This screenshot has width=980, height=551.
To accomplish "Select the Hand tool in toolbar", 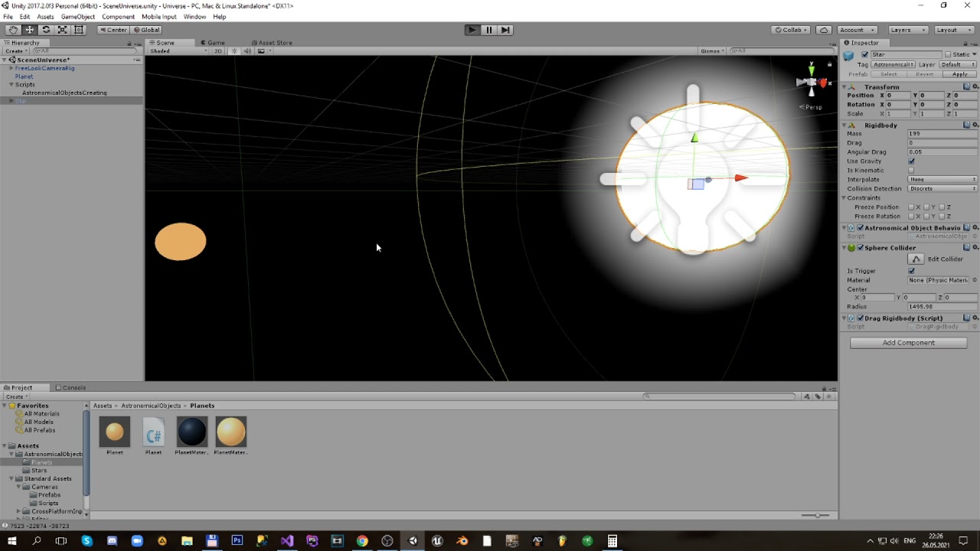I will pyautogui.click(x=13, y=30).
